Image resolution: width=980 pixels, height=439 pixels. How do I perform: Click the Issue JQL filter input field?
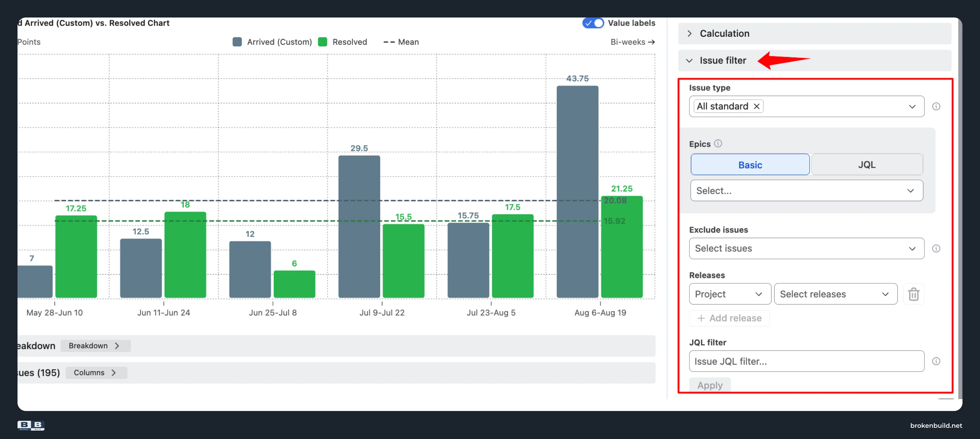pyautogui.click(x=807, y=361)
